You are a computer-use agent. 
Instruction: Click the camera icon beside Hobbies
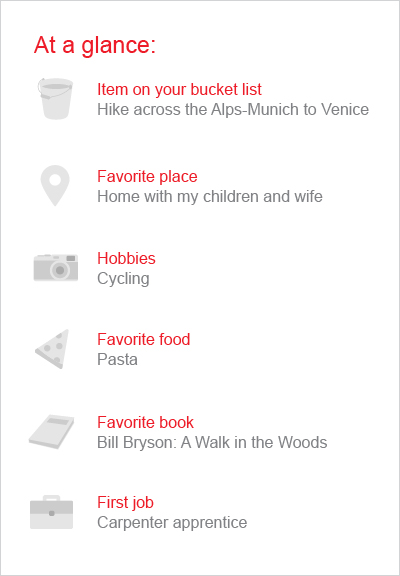click(x=56, y=268)
